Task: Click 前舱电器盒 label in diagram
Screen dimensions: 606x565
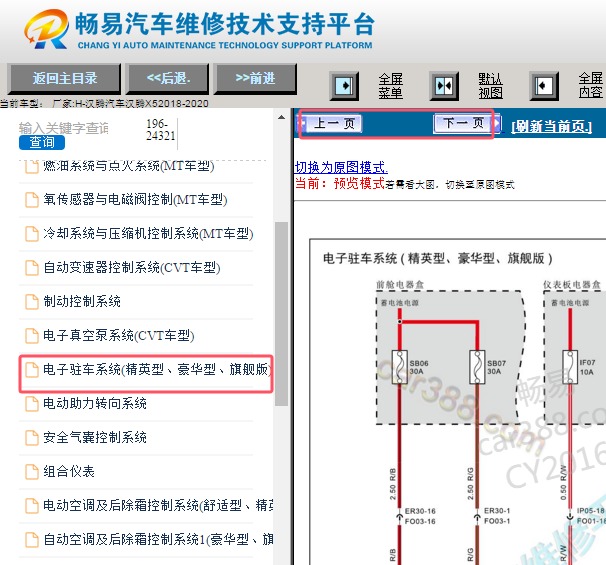Action: coord(400,285)
